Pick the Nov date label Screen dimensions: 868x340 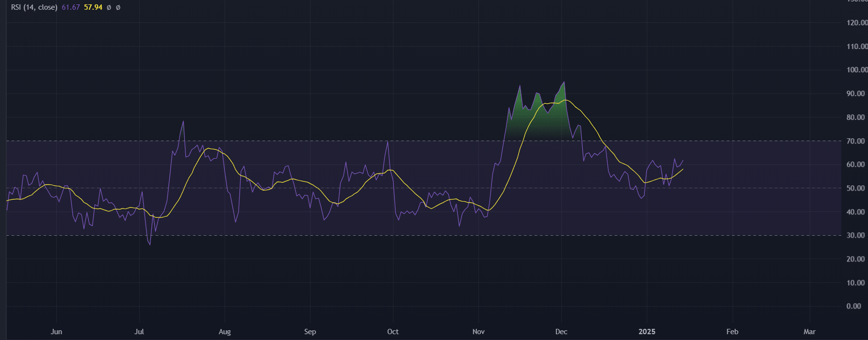click(x=478, y=332)
